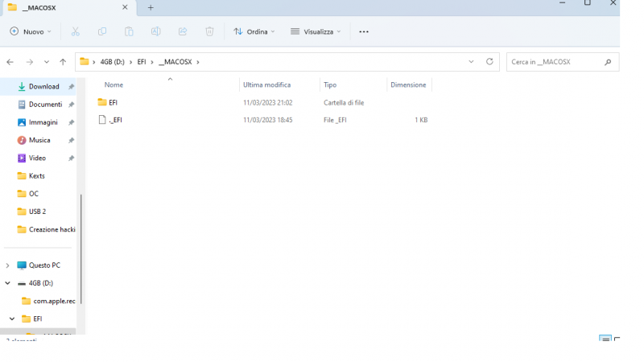Click the search box Cerca in __MACOSX

coord(555,62)
